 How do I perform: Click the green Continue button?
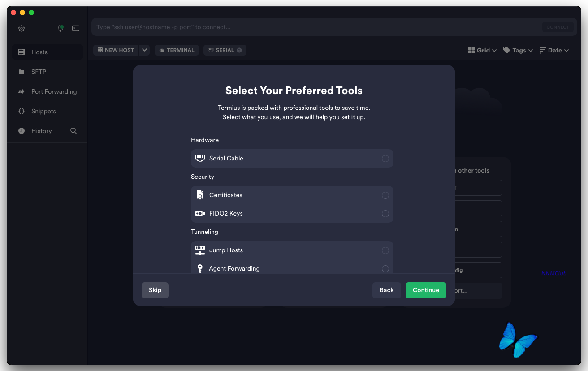coord(426,290)
